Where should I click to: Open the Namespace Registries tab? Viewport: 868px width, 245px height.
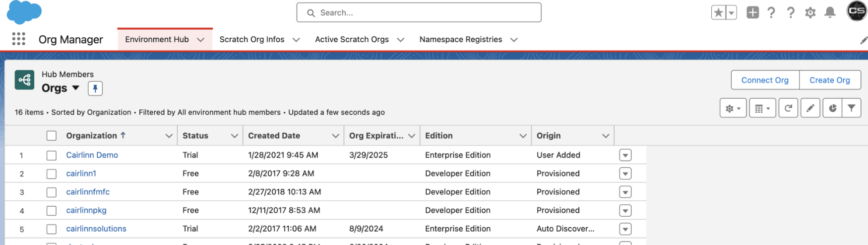(460, 39)
